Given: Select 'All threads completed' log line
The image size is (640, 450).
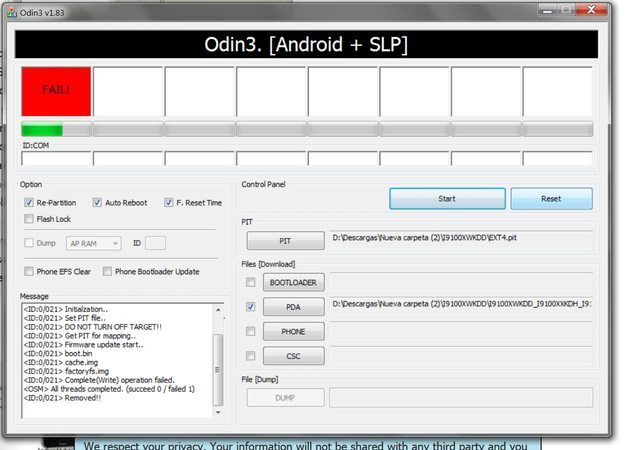Looking at the screenshot, I should (x=109, y=389).
